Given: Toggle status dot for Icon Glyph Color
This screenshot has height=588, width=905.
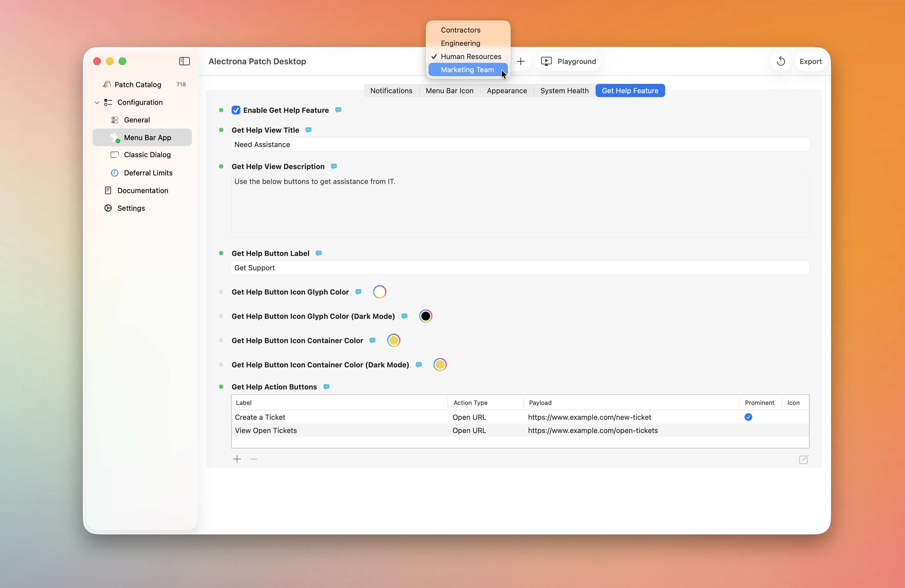Looking at the screenshot, I should 221,292.
